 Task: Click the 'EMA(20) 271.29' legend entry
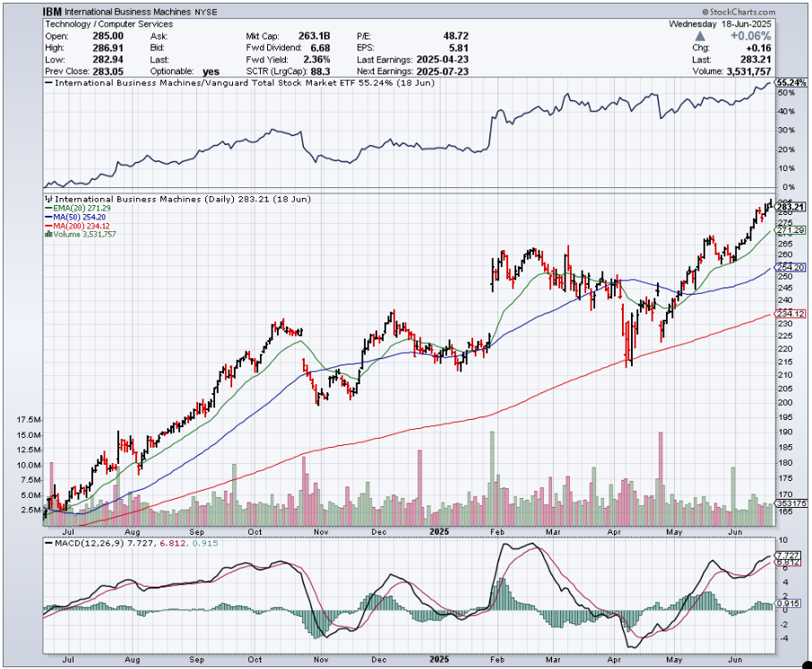[x=78, y=208]
